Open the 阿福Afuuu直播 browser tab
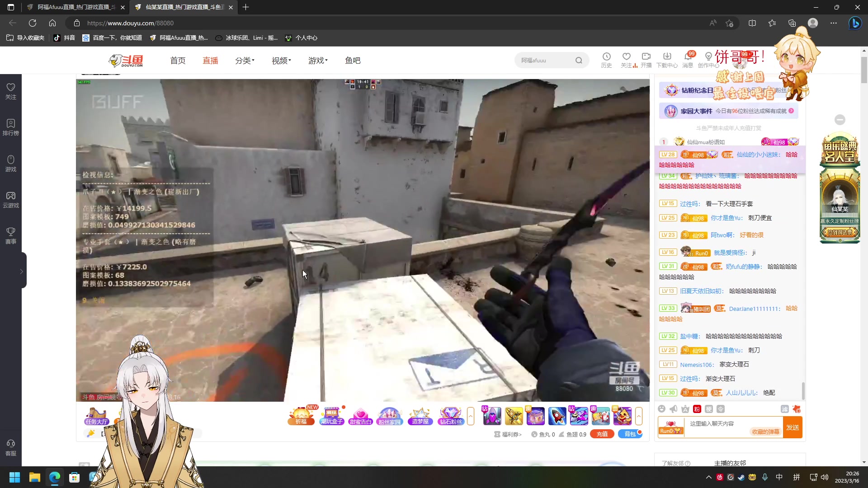 coord(76,7)
